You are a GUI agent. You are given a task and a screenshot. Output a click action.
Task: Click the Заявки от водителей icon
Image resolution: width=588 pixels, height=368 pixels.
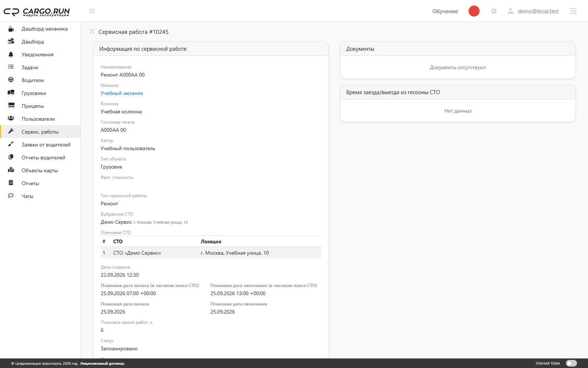[x=11, y=145]
